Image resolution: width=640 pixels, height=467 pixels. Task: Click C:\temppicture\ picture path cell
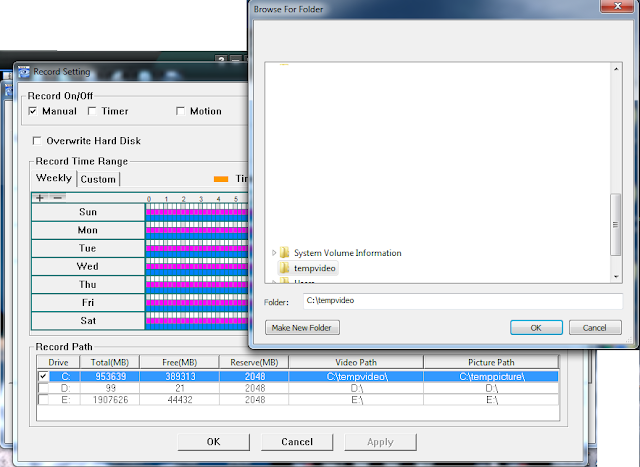click(492, 376)
